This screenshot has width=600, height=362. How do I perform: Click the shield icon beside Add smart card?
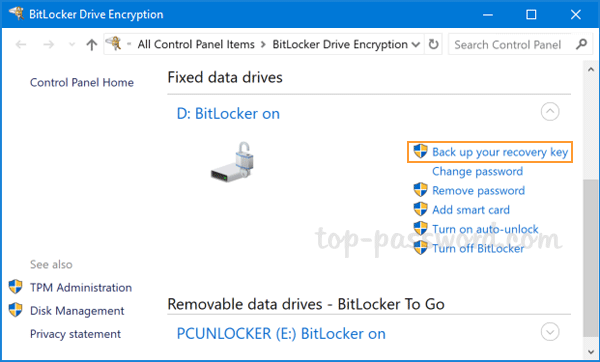point(420,209)
